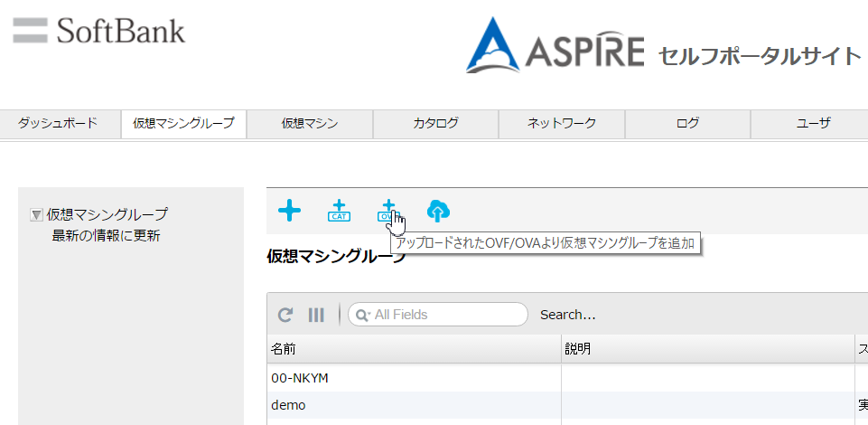Select the 仮想マシングループ tab
Image resolution: width=868 pixels, height=425 pixels.
[x=183, y=124]
